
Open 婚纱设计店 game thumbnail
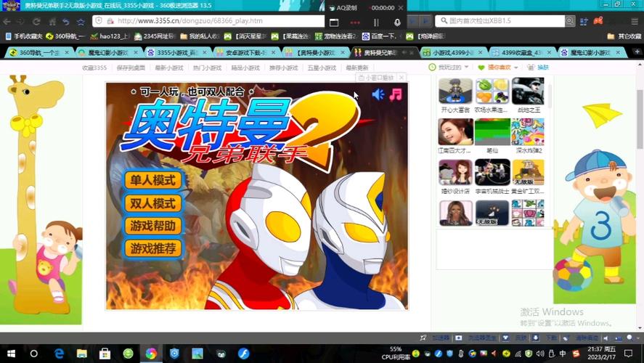click(x=455, y=173)
